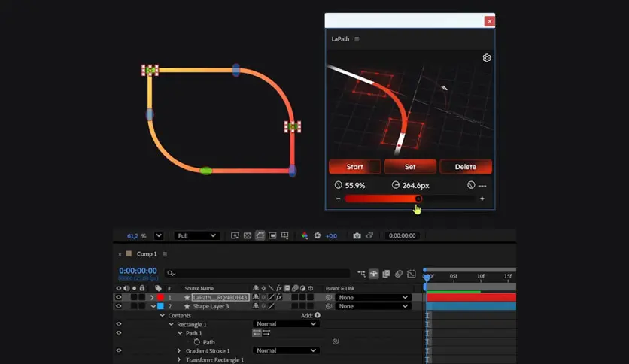
Task: Click the Fast Previews icon in viewer toolbar
Action: [x=235, y=235]
